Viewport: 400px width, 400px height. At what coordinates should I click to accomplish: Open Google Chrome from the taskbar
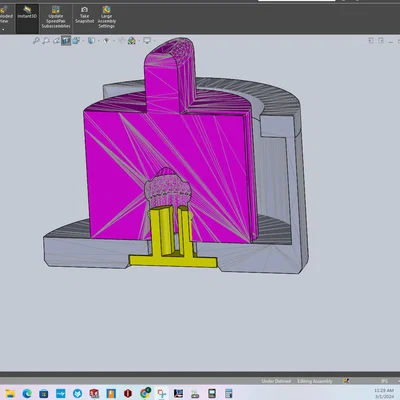click(145, 393)
